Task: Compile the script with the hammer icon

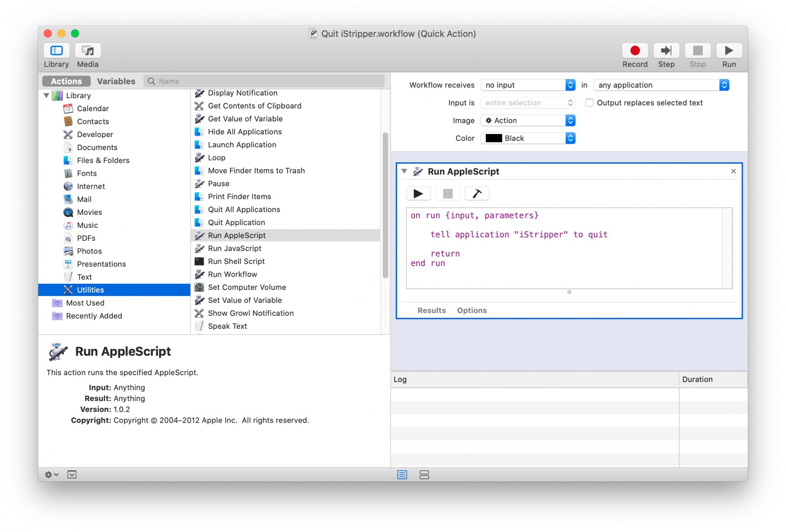Action: point(477,193)
